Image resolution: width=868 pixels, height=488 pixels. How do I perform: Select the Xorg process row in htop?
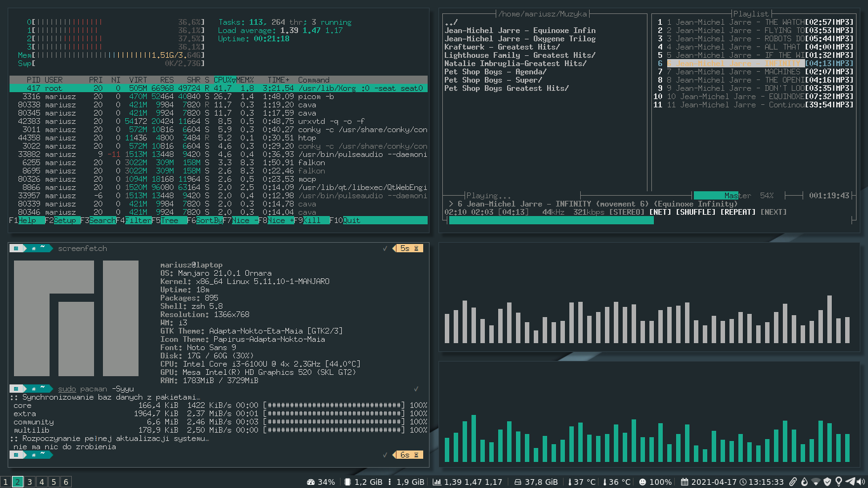[219, 88]
